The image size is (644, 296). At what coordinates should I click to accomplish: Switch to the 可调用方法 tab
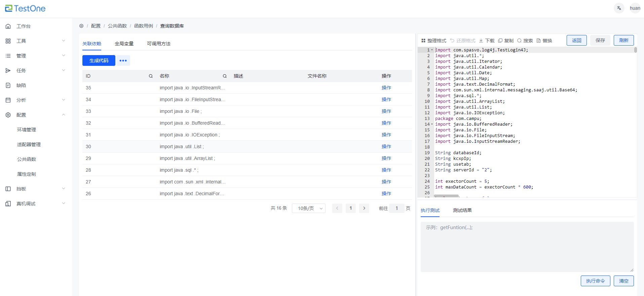click(159, 44)
